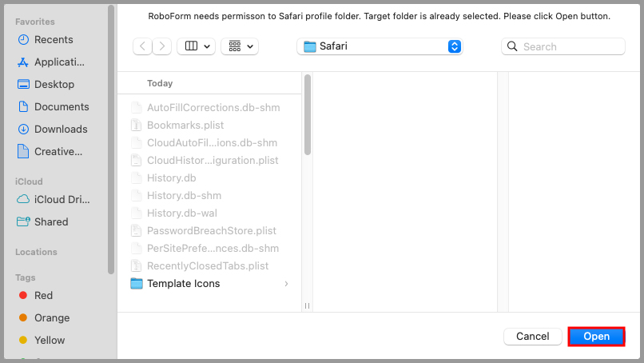644x363 pixels.
Task: Click the Shared folder icon
Action: 23,222
